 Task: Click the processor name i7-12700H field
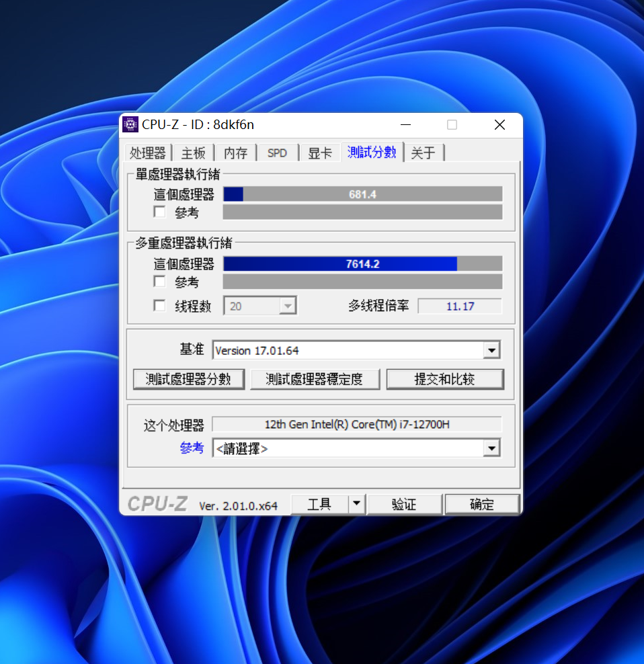coord(357,424)
